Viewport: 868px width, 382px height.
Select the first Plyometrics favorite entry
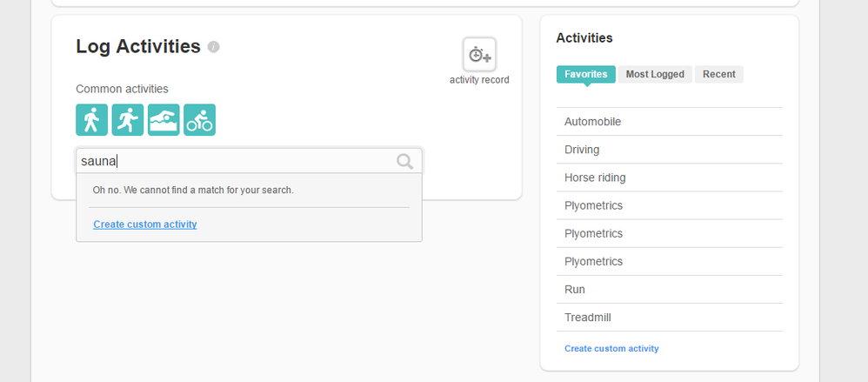pos(593,205)
